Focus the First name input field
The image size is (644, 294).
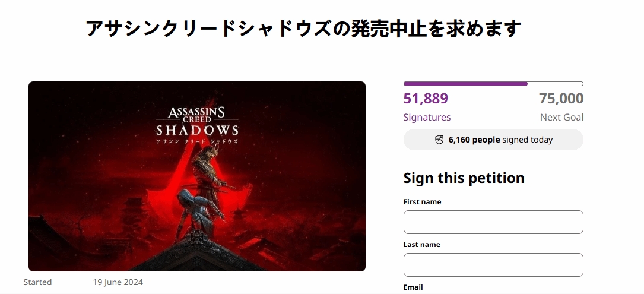[x=493, y=222]
